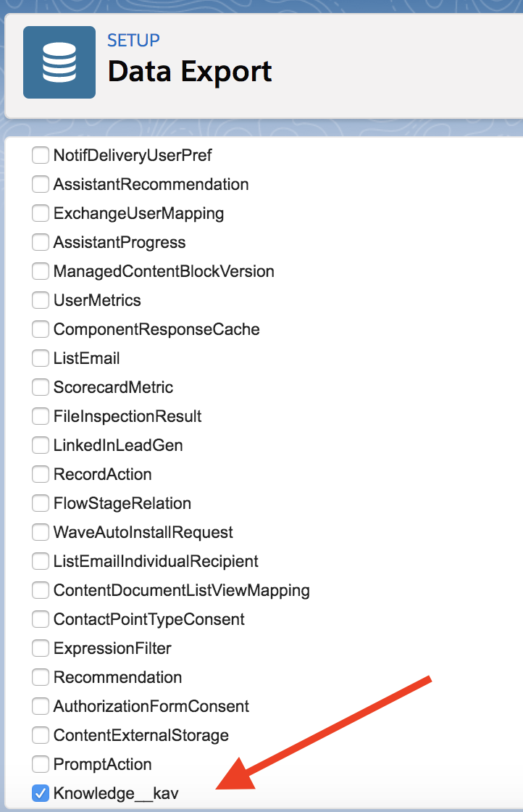523x812 pixels.
Task: Toggle the FlowStageRelation checkbox
Action: click(x=41, y=503)
